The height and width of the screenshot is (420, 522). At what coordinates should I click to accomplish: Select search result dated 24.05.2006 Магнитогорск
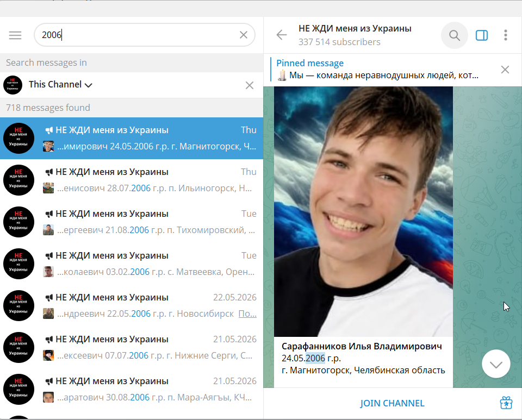[132, 138]
